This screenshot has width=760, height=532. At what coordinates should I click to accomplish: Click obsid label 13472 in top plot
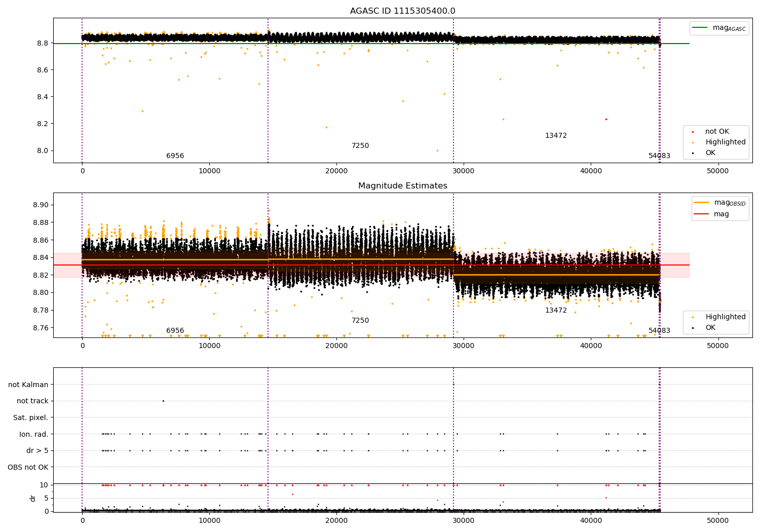[556, 136]
